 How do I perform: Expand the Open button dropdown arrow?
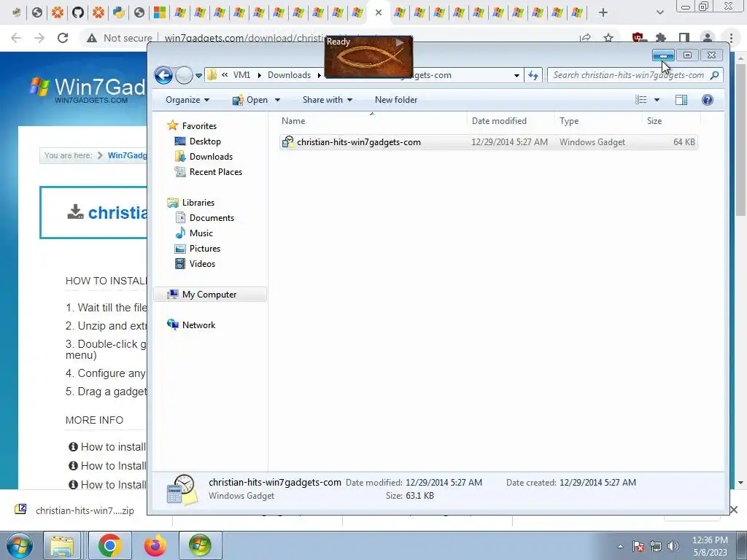(x=277, y=100)
